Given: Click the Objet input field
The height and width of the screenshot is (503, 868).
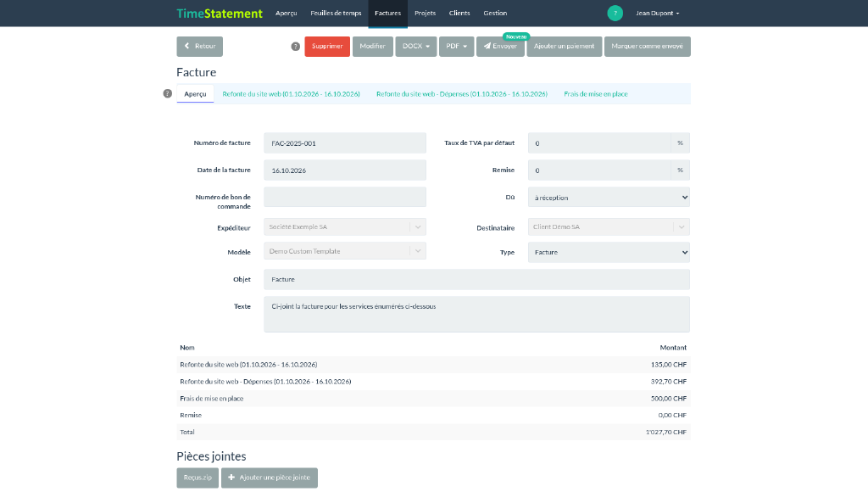Looking at the screenshot, I should click(476, 279).
